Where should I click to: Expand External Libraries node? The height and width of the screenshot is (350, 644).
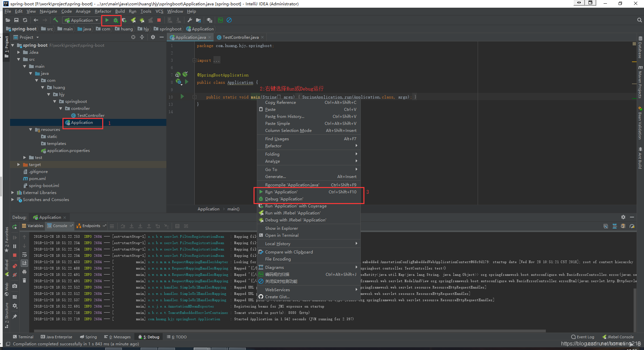[13, 193]
